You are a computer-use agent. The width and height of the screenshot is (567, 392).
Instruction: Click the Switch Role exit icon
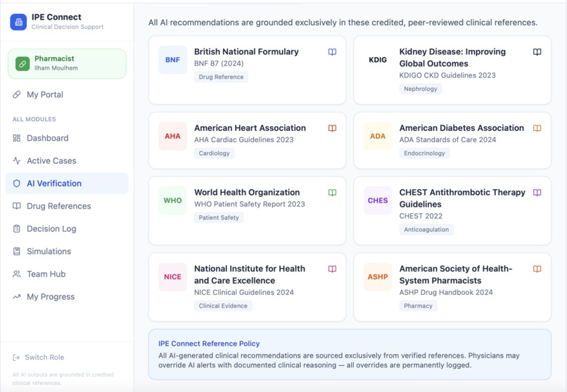click(x=16, y=358)
